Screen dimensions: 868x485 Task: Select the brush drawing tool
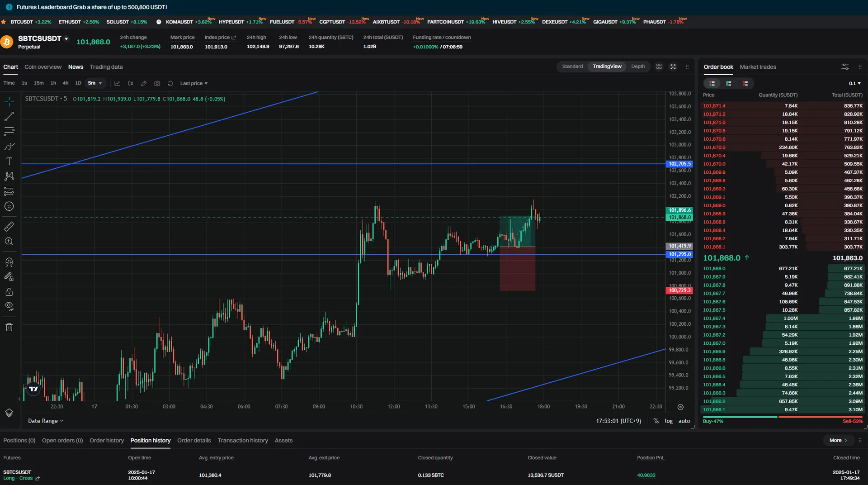tap(9, 147)
